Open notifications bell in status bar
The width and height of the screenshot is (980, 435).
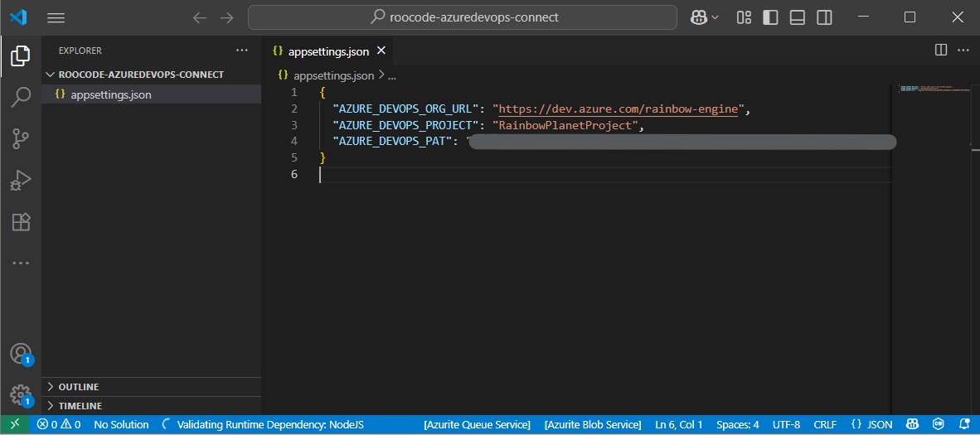click(963, 424)
